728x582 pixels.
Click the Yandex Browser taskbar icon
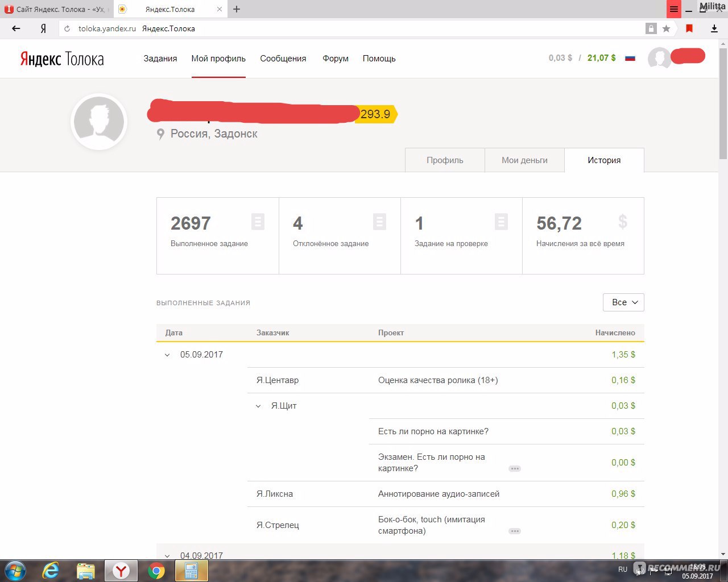(x=121, y=571)
